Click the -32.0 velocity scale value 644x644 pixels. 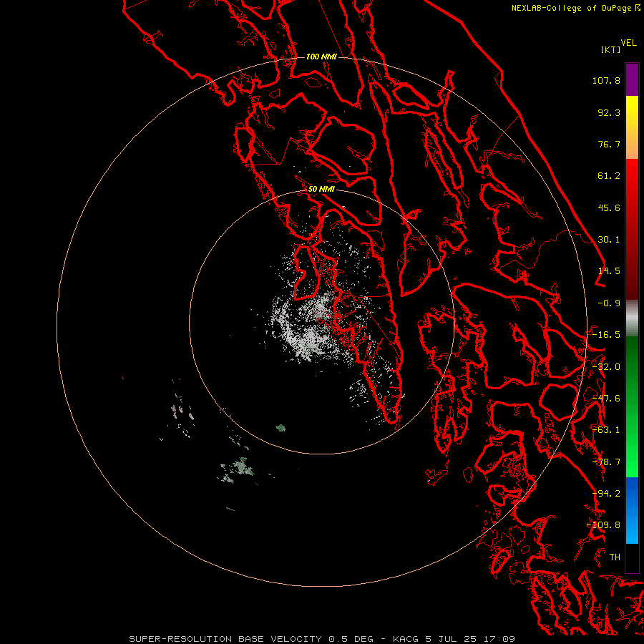[606, 367]
